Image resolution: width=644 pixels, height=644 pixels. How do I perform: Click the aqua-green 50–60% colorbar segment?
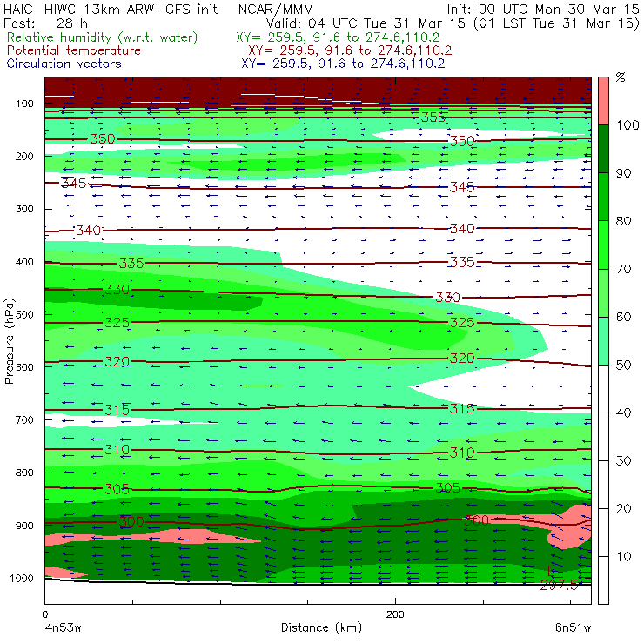tap(603, 341)
